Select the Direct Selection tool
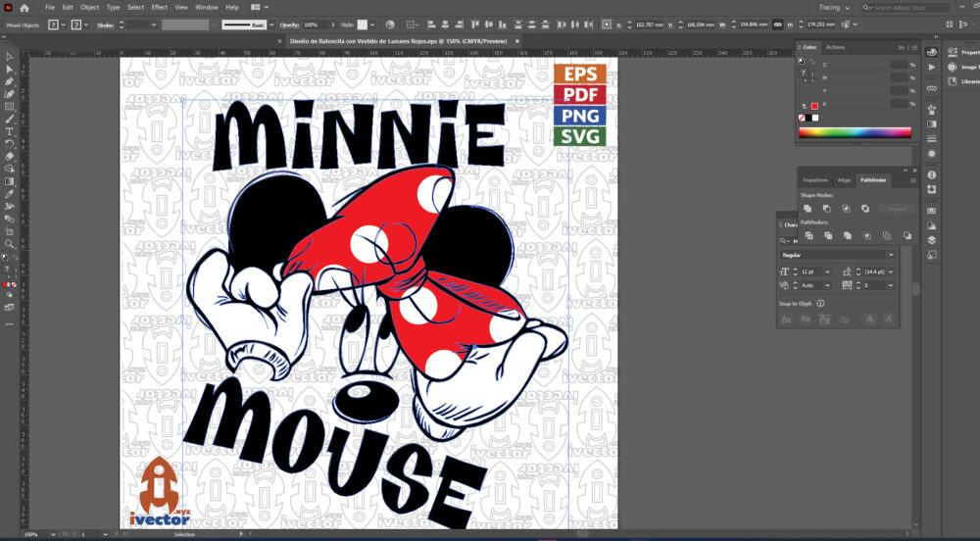 [10, 70]
